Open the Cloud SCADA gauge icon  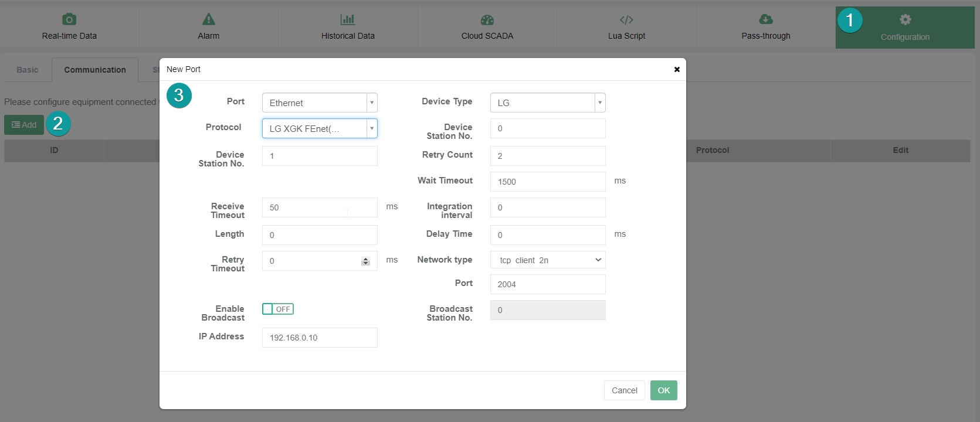pos(487,20)
